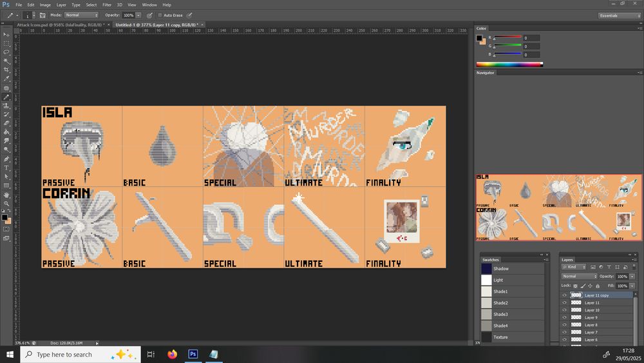Open the Image menu
The image size is (644, 363).
[45, 5]
